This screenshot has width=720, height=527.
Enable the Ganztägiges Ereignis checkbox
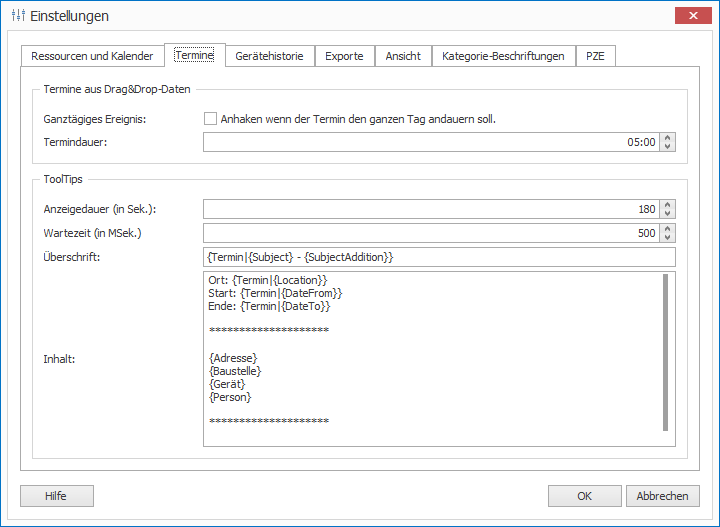[x=210, y=119]
